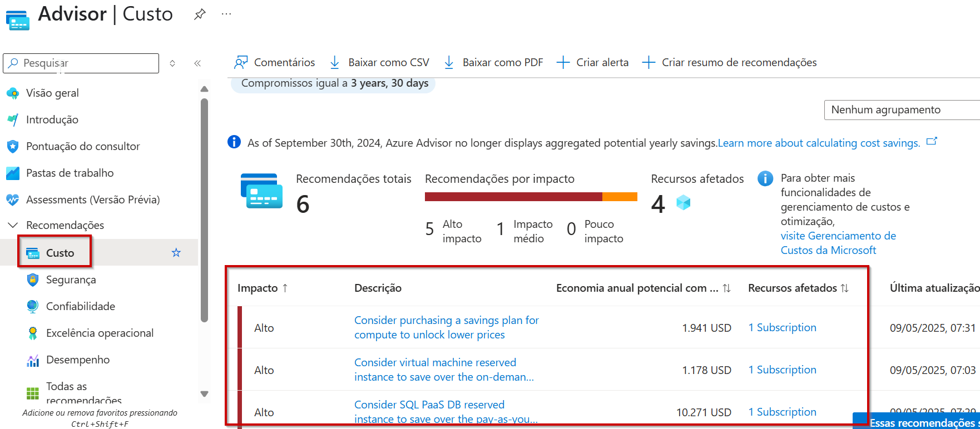980x429 pixels.
Task: Open savings plan for compute recommendation
Action: (447, 327)
